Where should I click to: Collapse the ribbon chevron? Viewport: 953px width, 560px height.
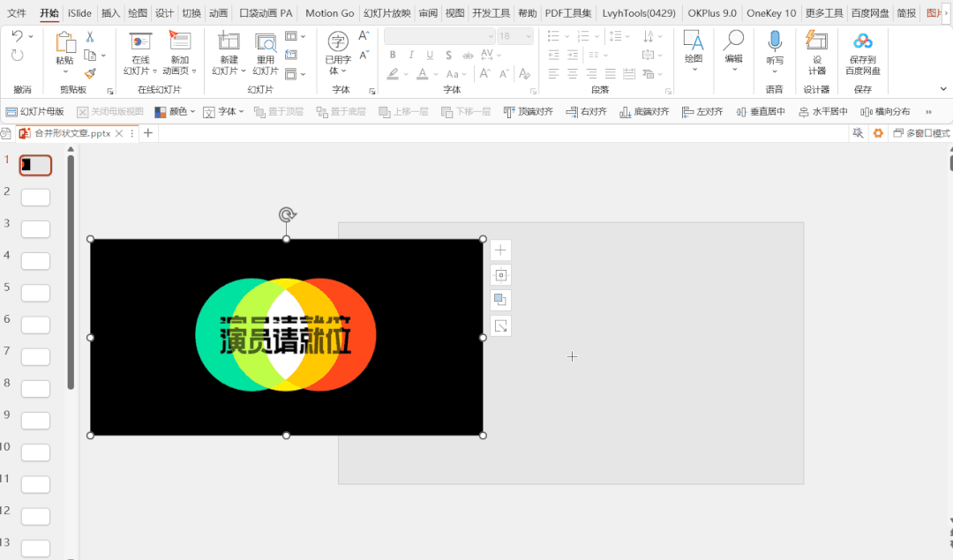pos(943,89)
